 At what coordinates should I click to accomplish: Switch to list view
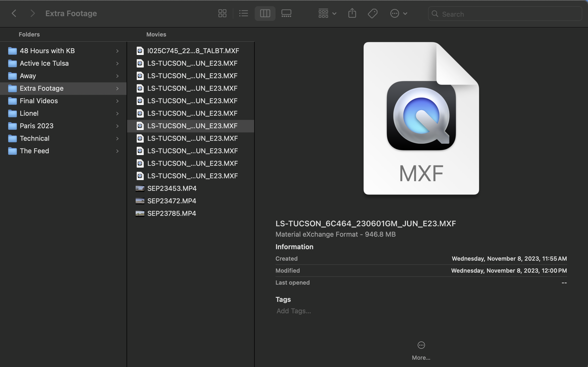243,13
